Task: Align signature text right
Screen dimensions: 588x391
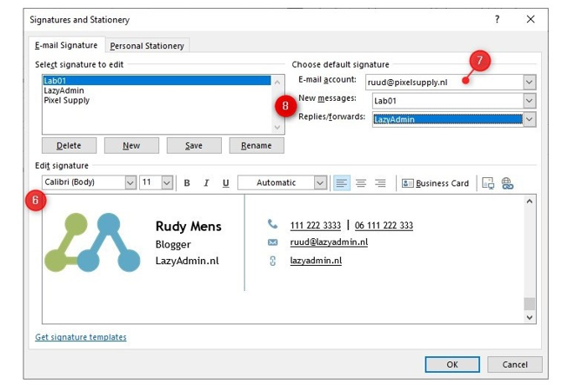Action: [x=380, y=183]
